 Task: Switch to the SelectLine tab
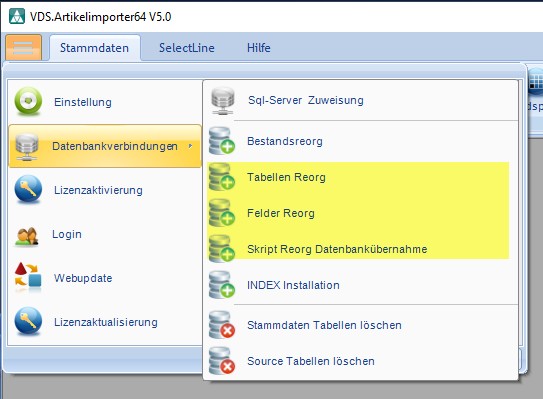point(187,47)
